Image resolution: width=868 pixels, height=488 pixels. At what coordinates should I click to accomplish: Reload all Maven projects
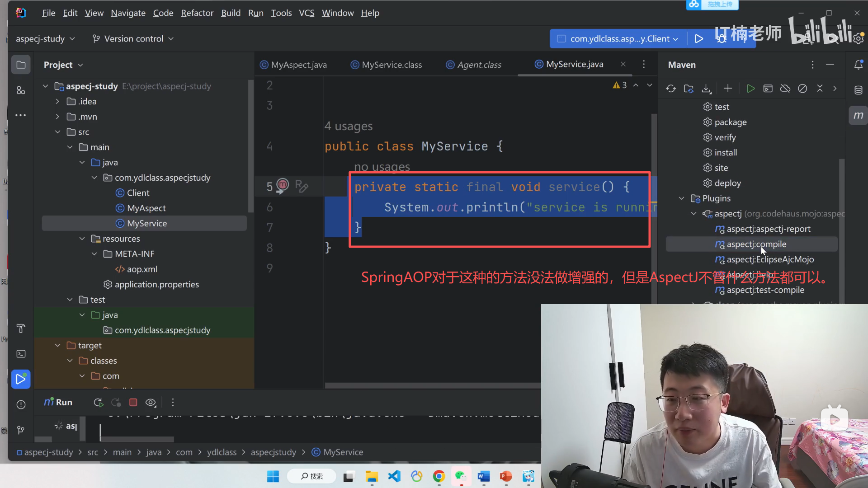(671, 89)
